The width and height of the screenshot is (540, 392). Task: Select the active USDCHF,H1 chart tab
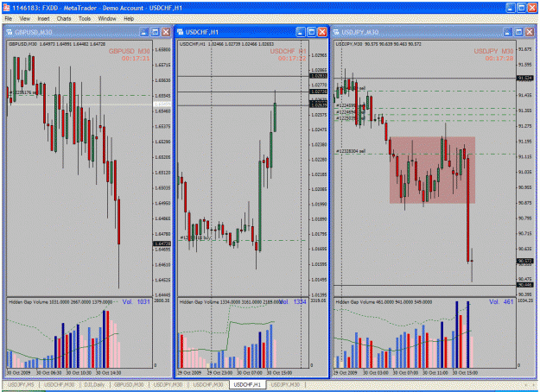[247, 384]
